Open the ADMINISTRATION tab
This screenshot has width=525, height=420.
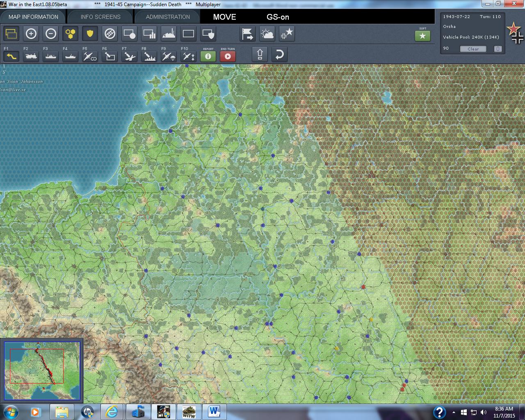(168, 17)
